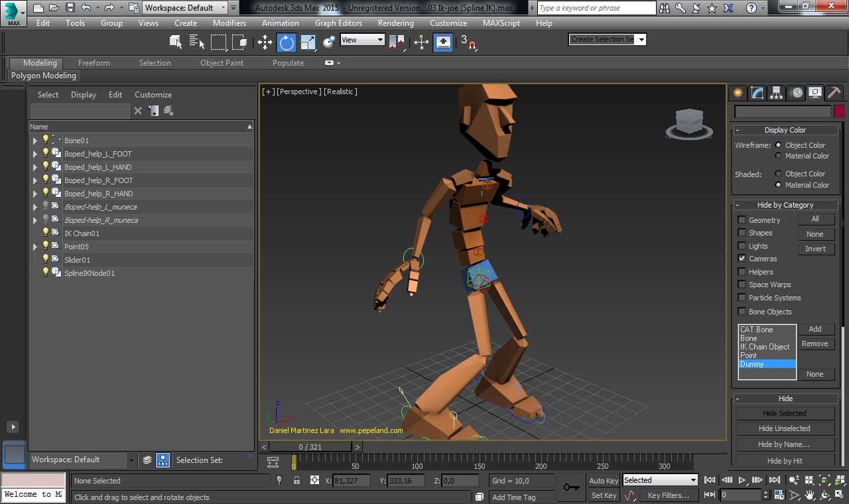The height and width of the screenshot is (504, 849).
Task: Click the time slider 0 / 321 handle
Action: tap(310, 447)
